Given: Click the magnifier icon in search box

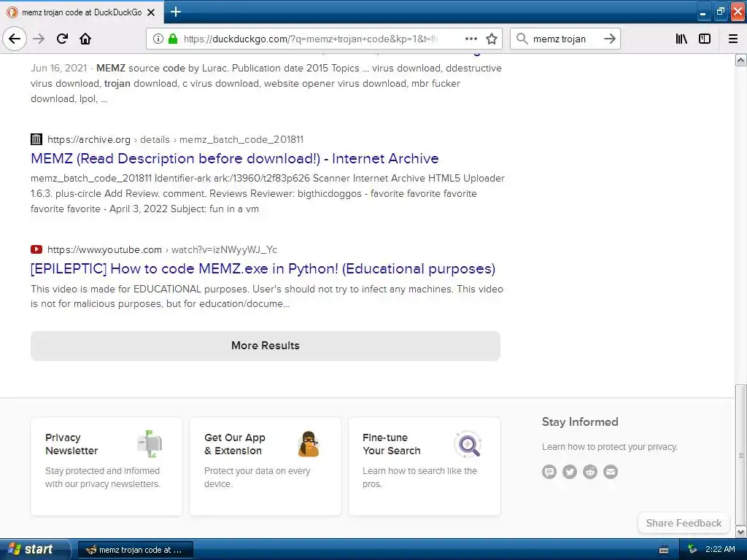Looking at the screenshot, I should point(522,39).
